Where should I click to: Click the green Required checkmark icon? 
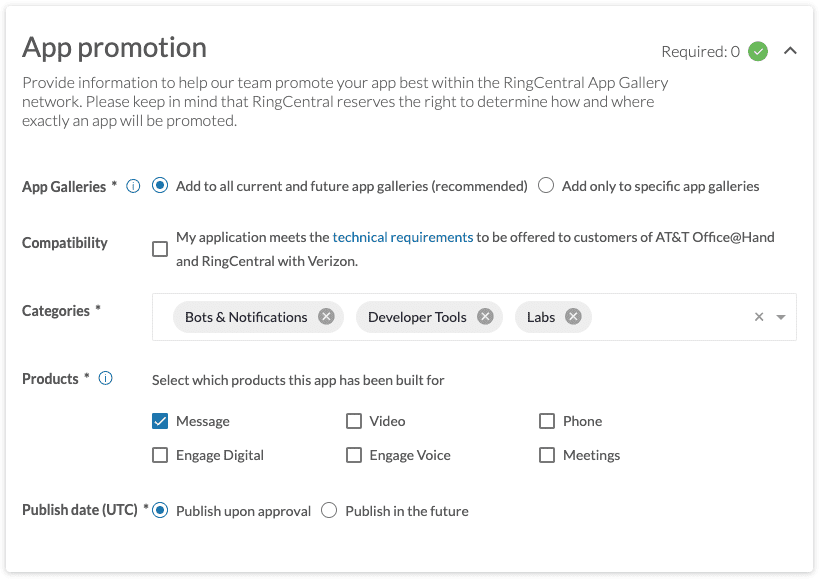click(x=758, y=51)
